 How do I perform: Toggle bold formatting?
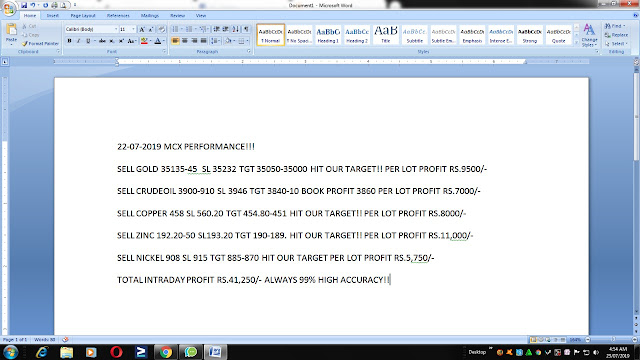[x=69, y=41]
